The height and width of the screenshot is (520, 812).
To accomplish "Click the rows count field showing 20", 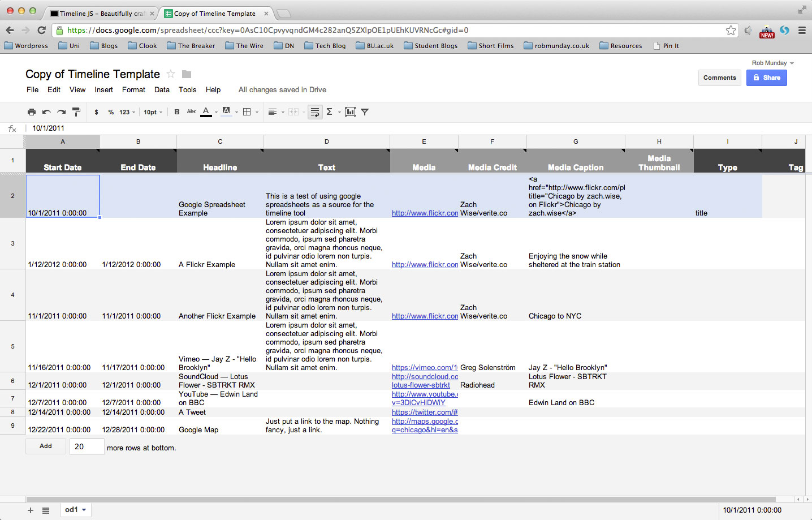I will (x=87, y=446).
